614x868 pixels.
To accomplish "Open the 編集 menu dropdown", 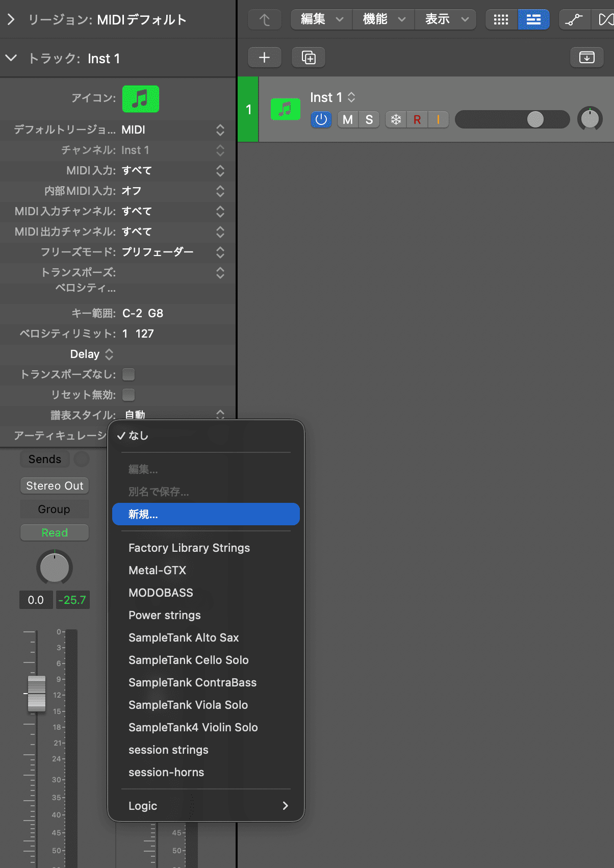I will pyautogui.click(x=322, y=19).
